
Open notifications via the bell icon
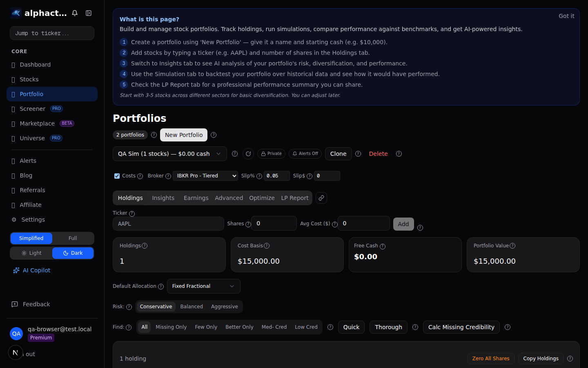(75, 13)
